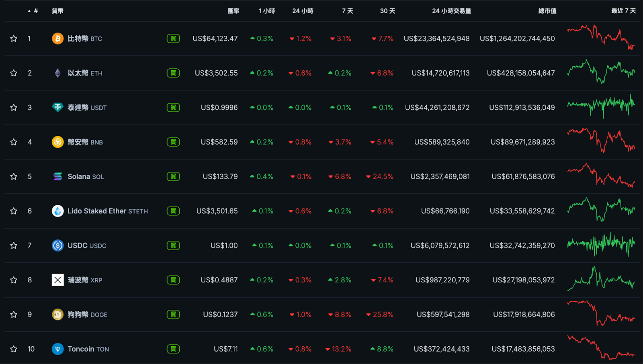Click buy button on Toncoin row
The width and height of the screenshot is (643, 364).
coord(173,349)
